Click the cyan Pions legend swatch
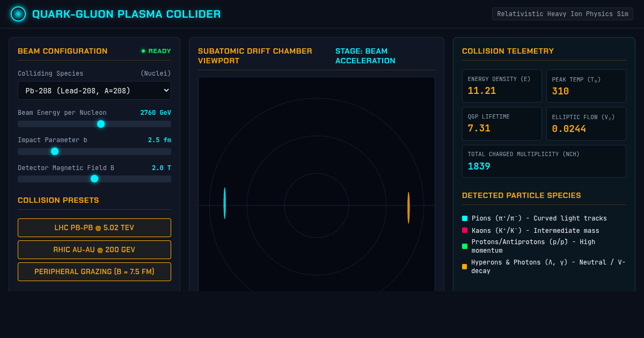Viewport: 644px width, 338px height. coord(465,218)
